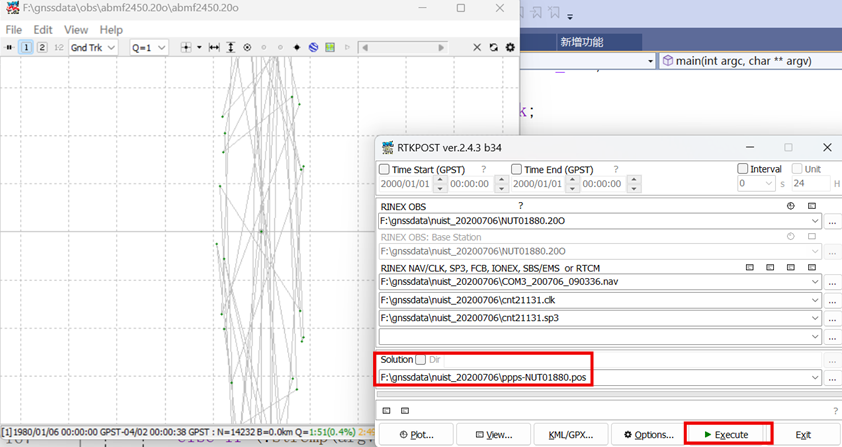Screen dimensions: 842x447
Task: Click the fit horizontal range icon
Action: click(214, 47)
